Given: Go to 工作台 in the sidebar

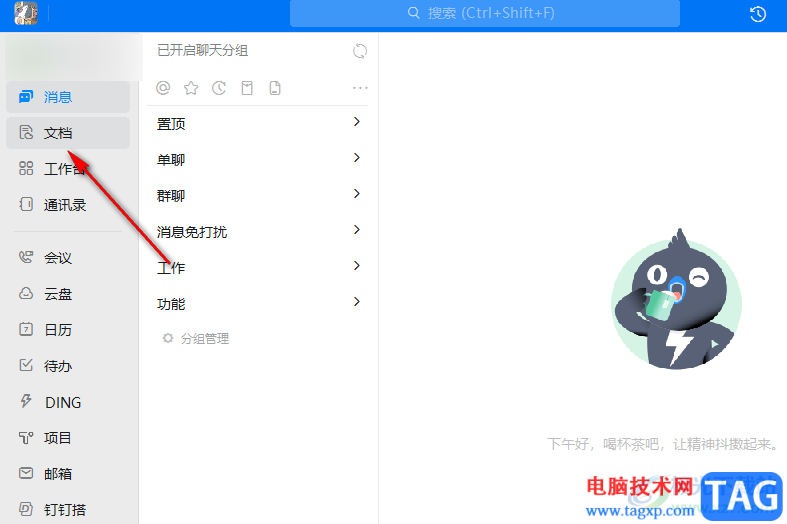Looking at the screenshot, I should pyautogui.click(x=68, y=169).
